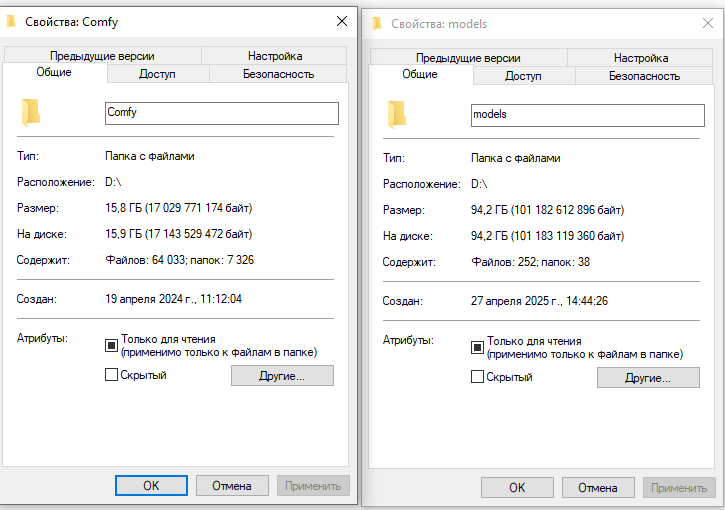Open Настройка tab in models window
This screenshot has width=725, height=510.
[640, 58]
